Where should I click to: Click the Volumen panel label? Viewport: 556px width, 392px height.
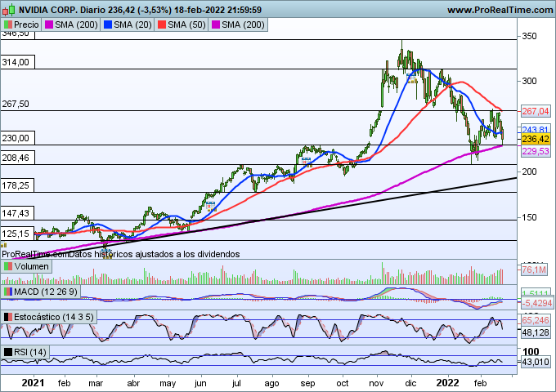tap(32, 266)
